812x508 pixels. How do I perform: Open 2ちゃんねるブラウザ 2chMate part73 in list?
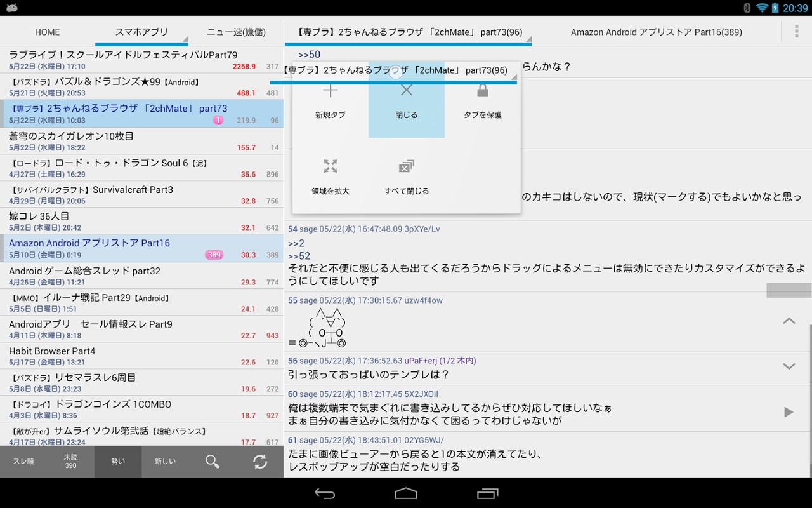coord(141,114)
